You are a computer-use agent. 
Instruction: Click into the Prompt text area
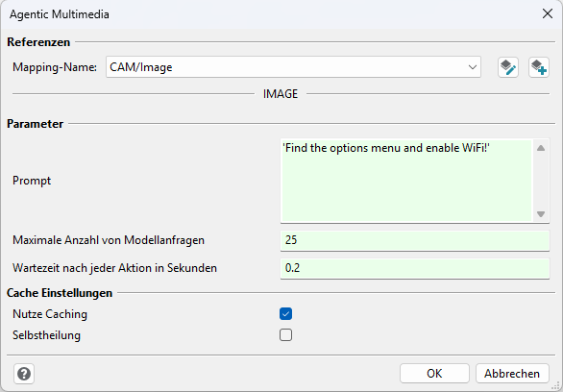406,181
